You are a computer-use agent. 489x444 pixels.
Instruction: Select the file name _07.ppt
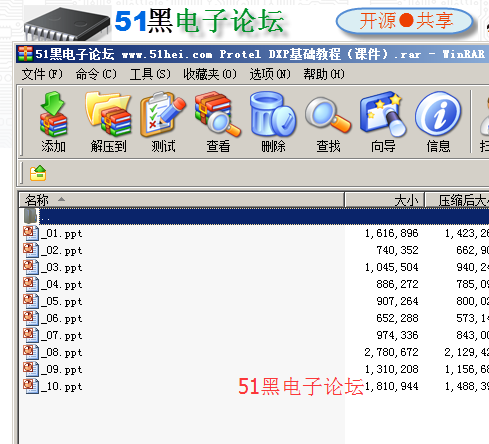(62, 335)
